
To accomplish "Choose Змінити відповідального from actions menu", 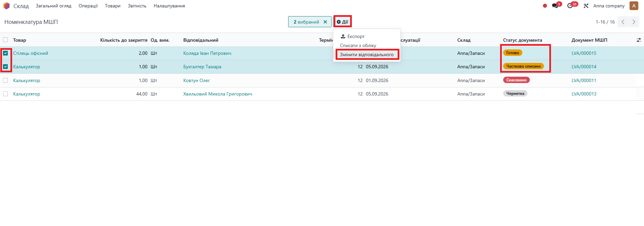I will [x=367, y=54].
